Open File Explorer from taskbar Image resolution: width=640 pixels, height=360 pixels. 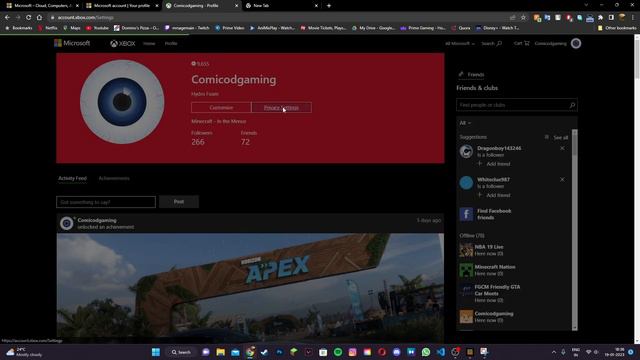pyautogui.click(x=220, y=352)
